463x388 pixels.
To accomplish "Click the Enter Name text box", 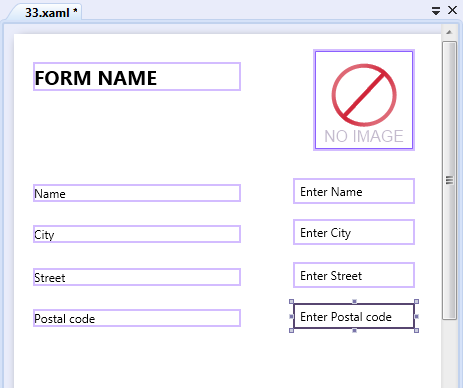I will pos(354,191).
